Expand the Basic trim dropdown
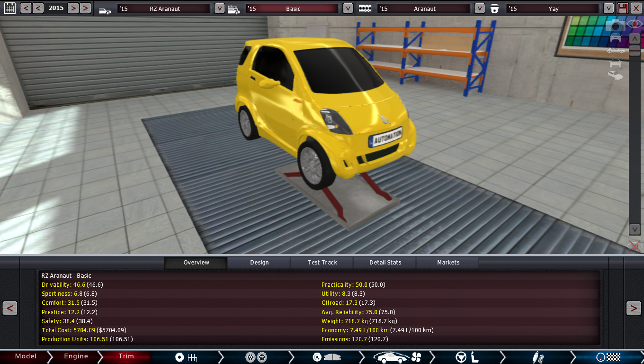Image resolution: width=644 pixels, height=364 pixels. click(348, 9)
